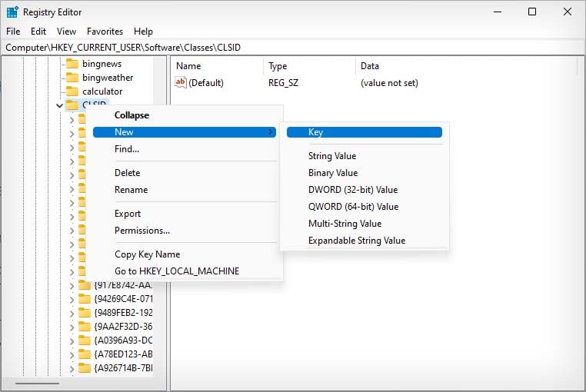Viewport: 586px width, 392px height.
Task: Click folder icon of {A926714B-7B key
Action: point(85,368)
